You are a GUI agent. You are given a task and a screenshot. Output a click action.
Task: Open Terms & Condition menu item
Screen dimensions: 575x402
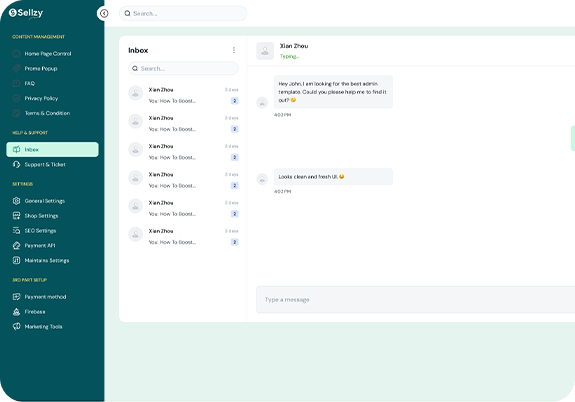[x=52, y=113]
